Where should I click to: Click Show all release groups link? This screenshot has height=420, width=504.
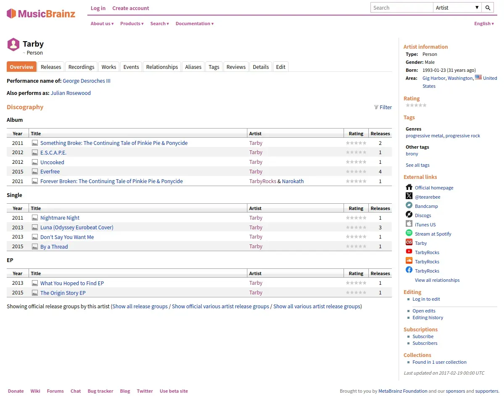[x=140, y=306]
